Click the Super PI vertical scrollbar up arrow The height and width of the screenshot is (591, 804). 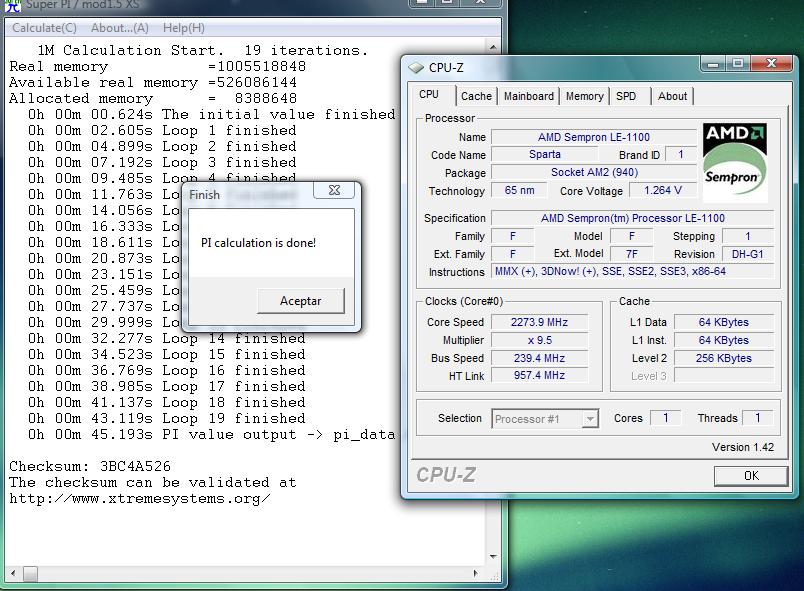pyautogui.click(x=493, y=47)
